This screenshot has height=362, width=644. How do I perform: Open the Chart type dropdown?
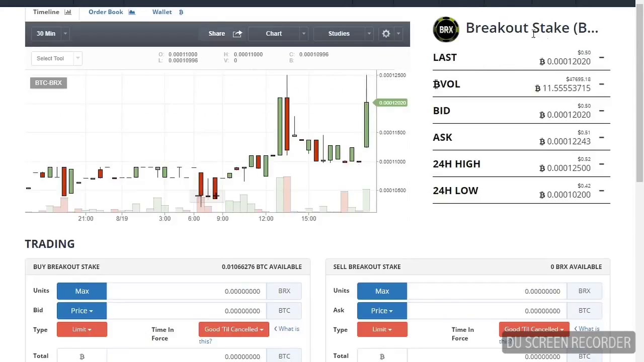point(279,34)
